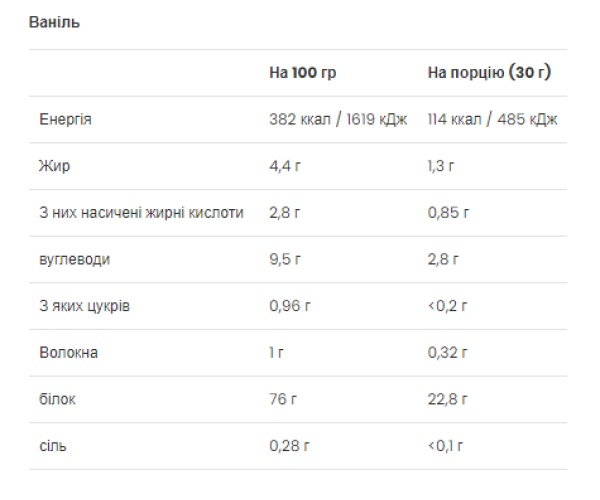Select the "22,8 г" protein per portion value

(448, 399)
